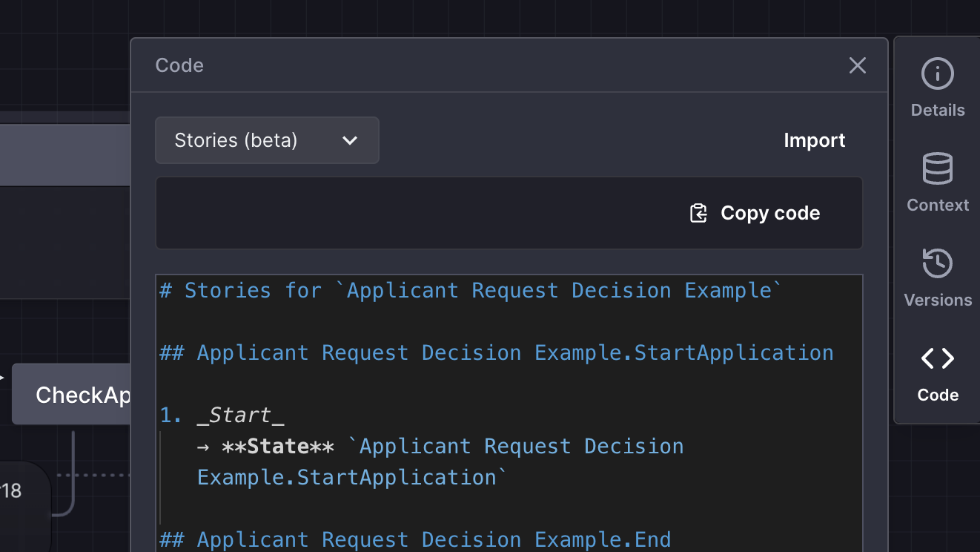The image size is (980, 552).
Task: Click the Import button
Action: pyautogui.click(x=815, y=140)
